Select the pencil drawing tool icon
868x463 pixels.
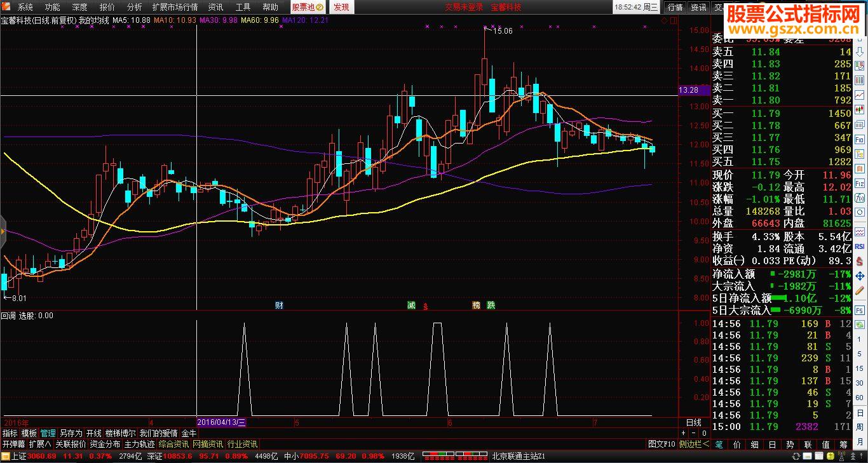pyautogui.click(x=860, y=290)
